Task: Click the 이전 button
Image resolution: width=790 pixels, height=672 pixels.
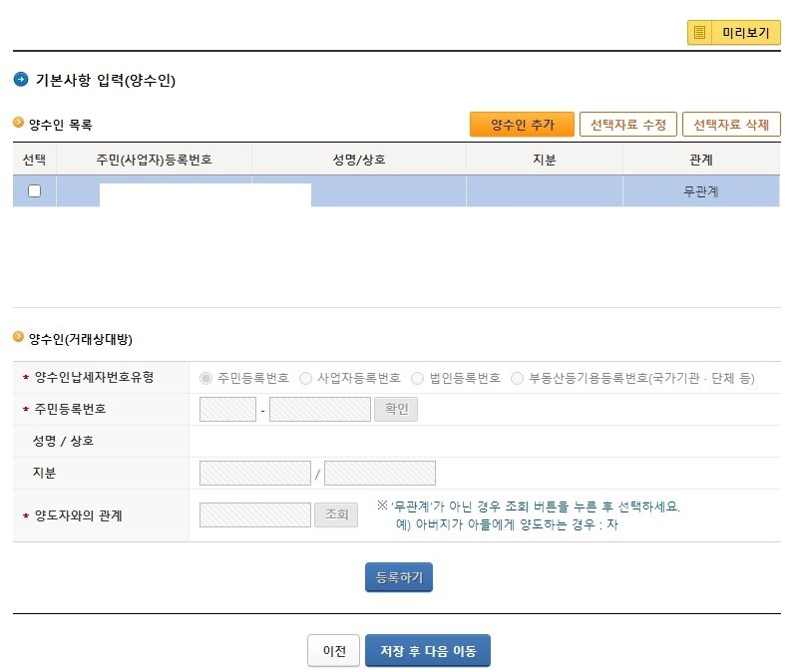Action: 333,651
